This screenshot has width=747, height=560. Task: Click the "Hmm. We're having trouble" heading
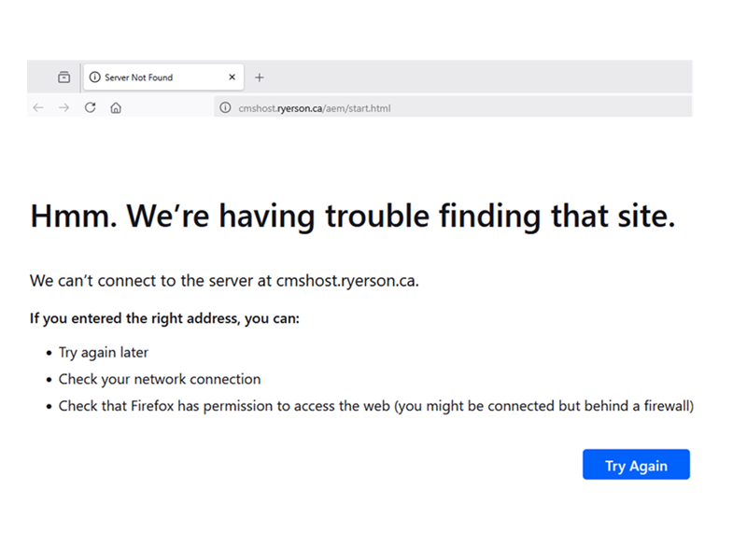pyautogui.click(x=352, y=216)
